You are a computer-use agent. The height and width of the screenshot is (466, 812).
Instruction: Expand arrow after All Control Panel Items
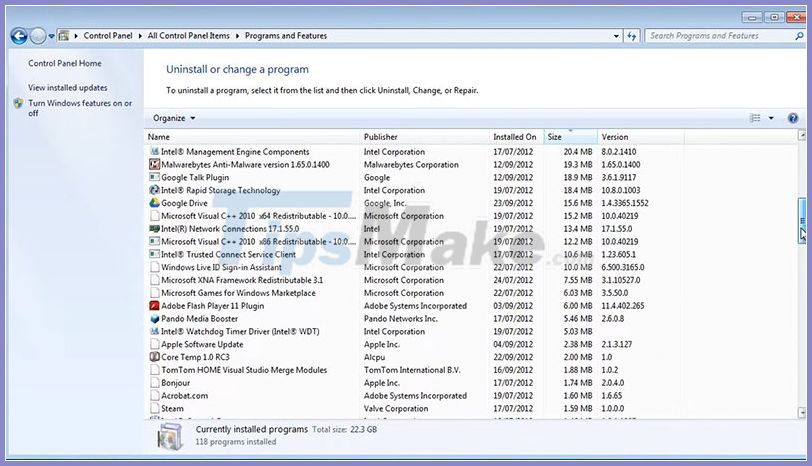237,36
